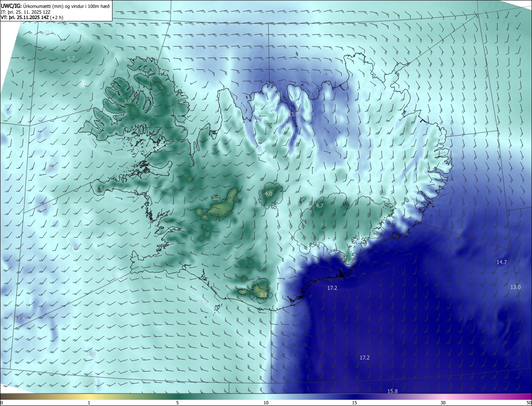The image size is (532, 406).
Task: Click the 4.0 value on Hofsjökull glacier
Action: click(x=268, y=193)
